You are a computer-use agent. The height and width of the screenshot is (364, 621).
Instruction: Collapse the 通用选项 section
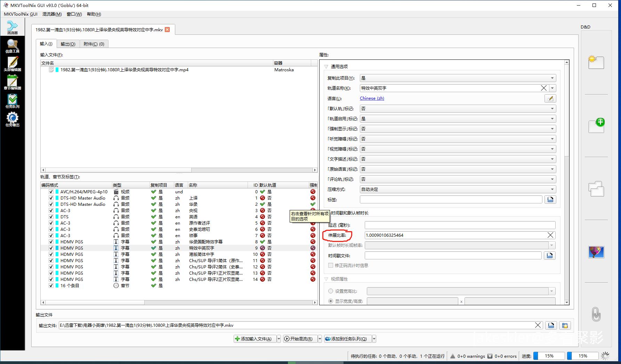click(326, 66)
